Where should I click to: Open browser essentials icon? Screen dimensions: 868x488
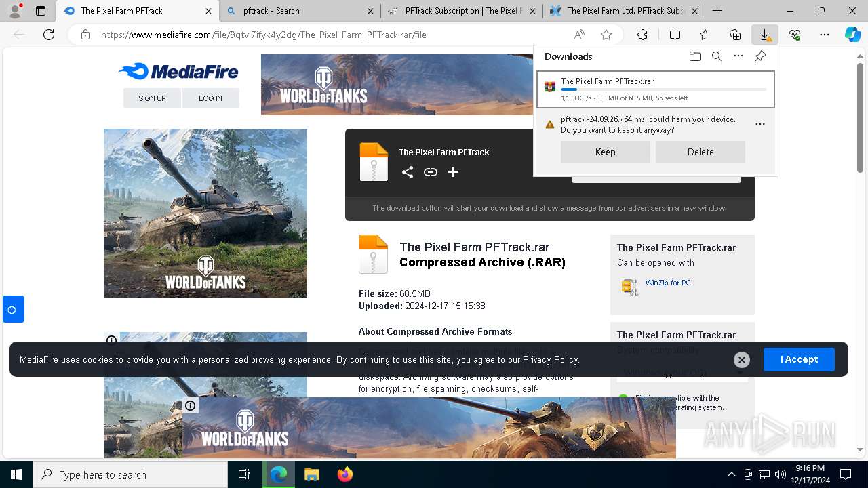pyautogui.click(x=795, y=35)
